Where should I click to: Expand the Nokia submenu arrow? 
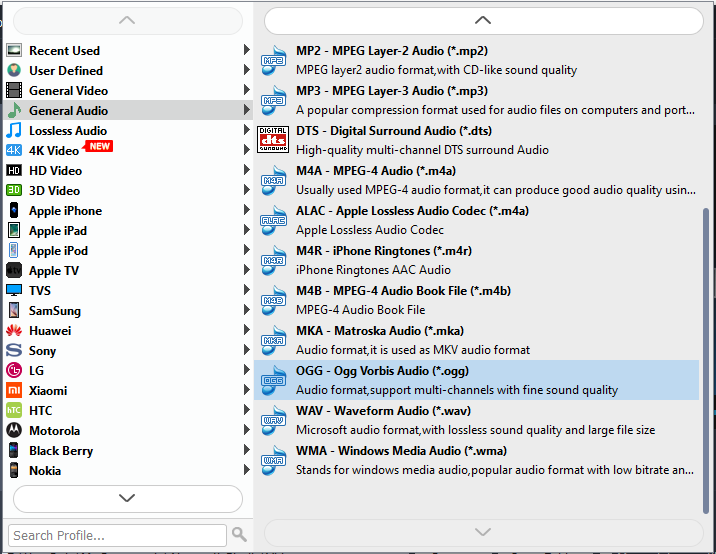247,470
